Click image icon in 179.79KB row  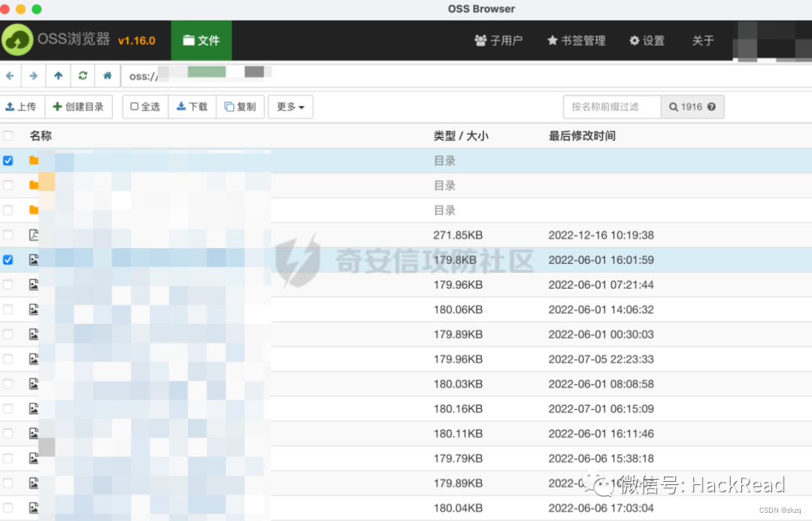(34, 459)
